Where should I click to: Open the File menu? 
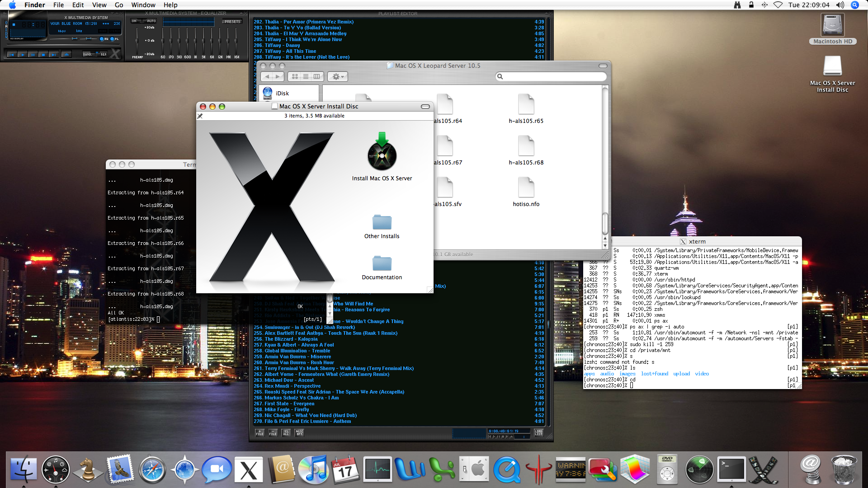(x=58, y=5)
